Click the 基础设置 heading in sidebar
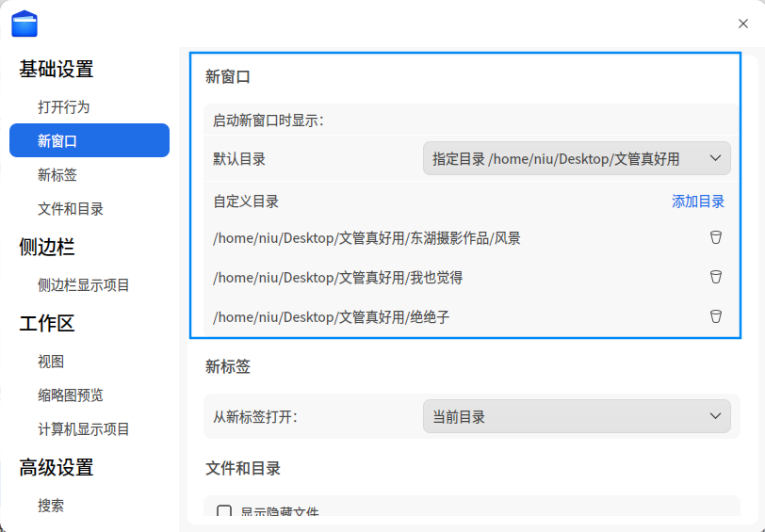Screen dimensions: 765x532 click(57, 69)
